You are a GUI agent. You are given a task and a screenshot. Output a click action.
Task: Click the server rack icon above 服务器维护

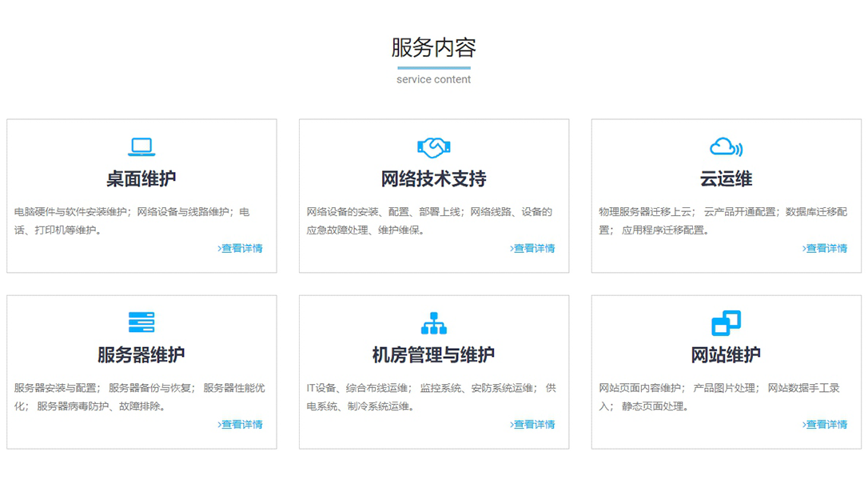[x=141, y=322]
